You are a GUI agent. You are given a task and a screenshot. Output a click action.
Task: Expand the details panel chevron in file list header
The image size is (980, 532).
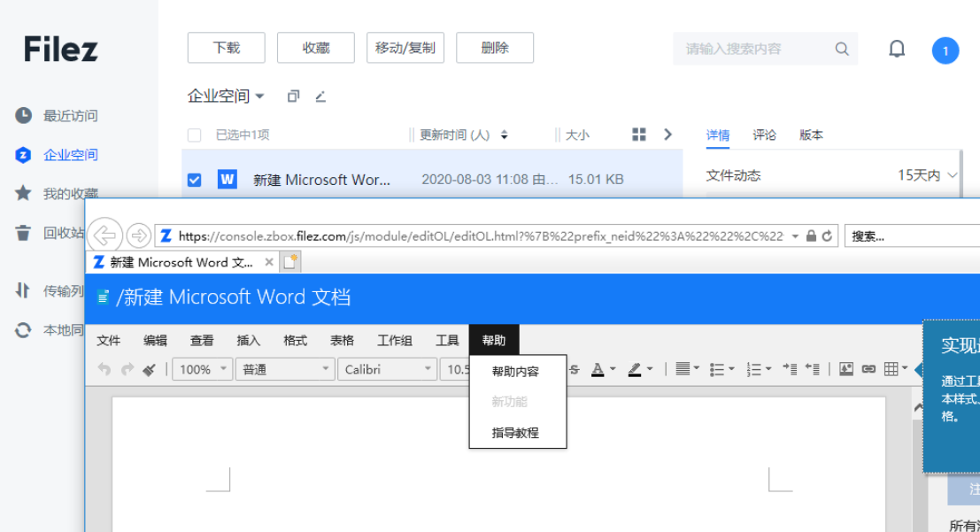tap(667, 135)
